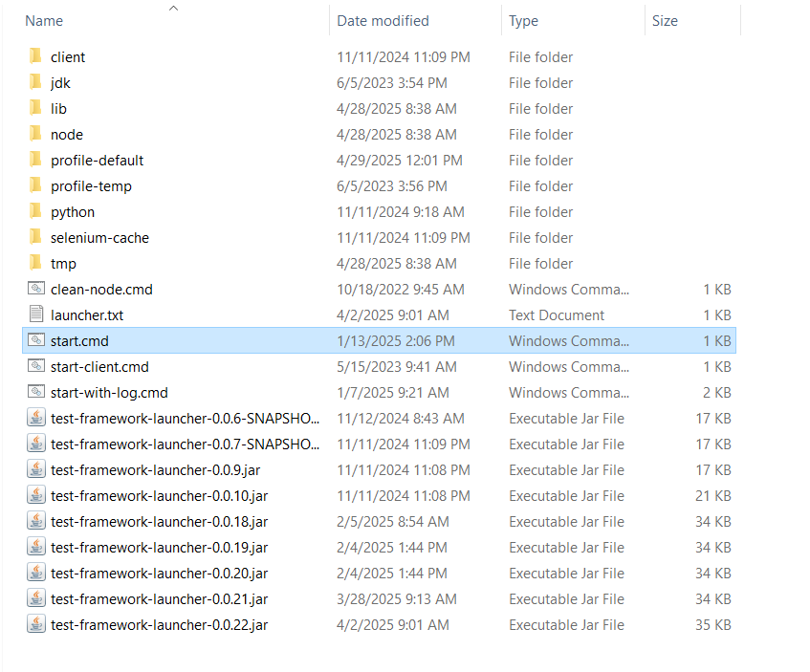Click the 3/28/2025 9:13 AM date cell
Viewport: 810px width, 672px height.
(397, 599)
